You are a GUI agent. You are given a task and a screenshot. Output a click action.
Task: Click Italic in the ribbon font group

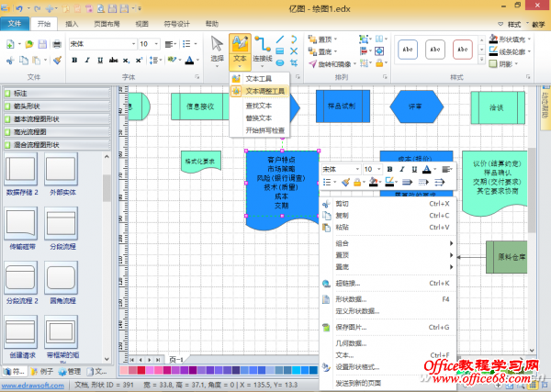tap(87, 61)
